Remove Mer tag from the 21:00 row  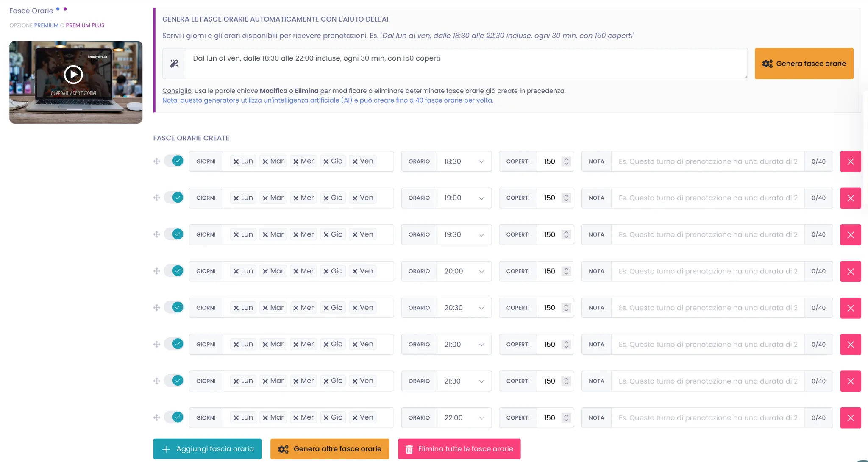click(x=296, y=345)
